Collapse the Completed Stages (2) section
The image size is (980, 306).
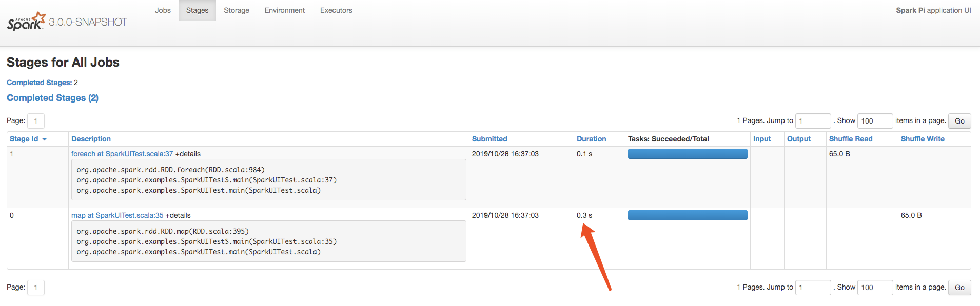coord(52,98)
